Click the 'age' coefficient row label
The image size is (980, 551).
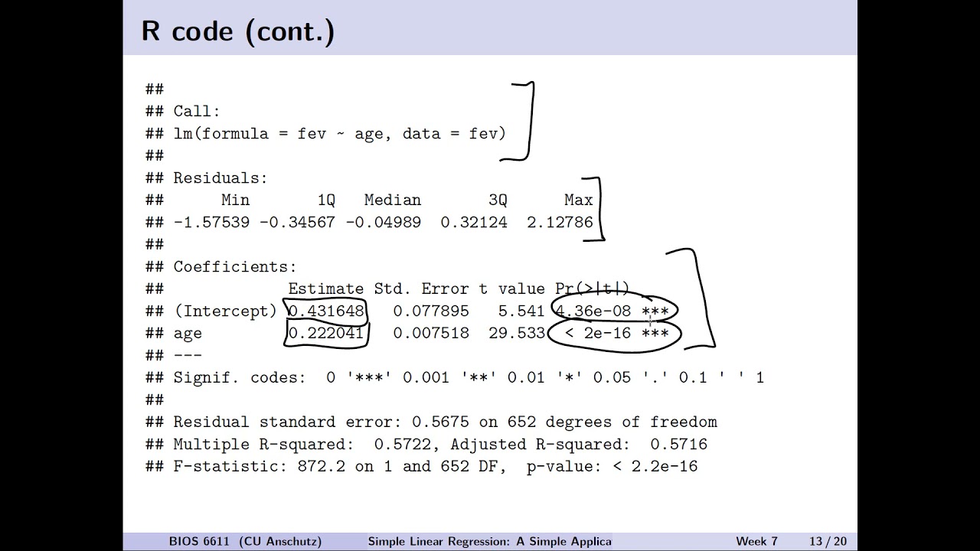coord(188,334)
